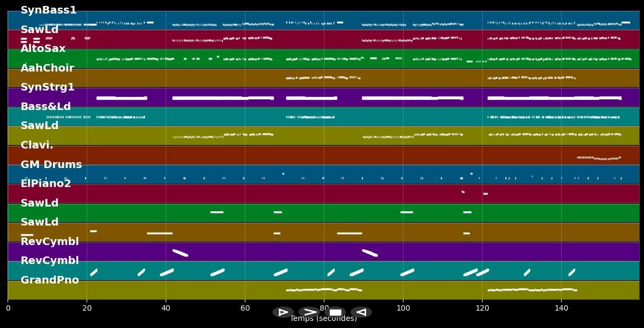Screen dimensions: 644x328
Task: Select the GM Drums track label
Action: click(51, 164)
